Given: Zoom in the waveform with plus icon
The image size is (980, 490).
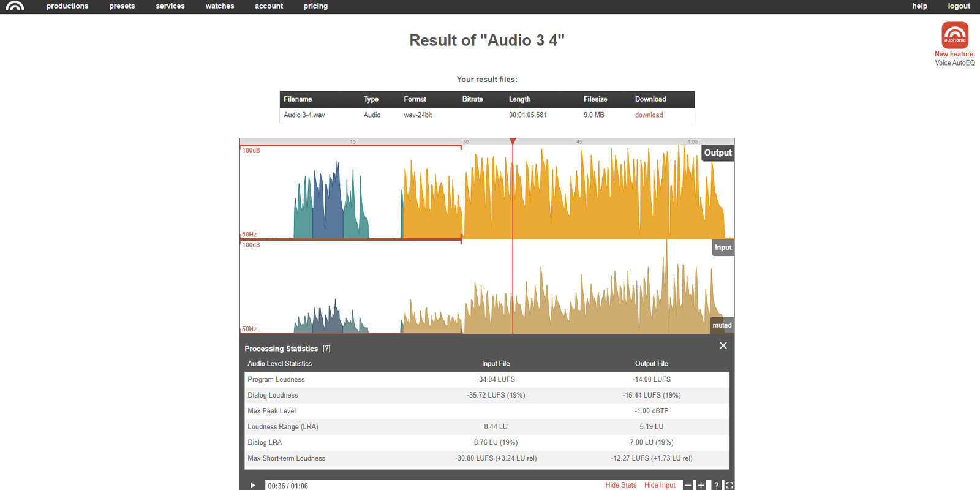Looking at the screenshot, I should tap(701, 485).
